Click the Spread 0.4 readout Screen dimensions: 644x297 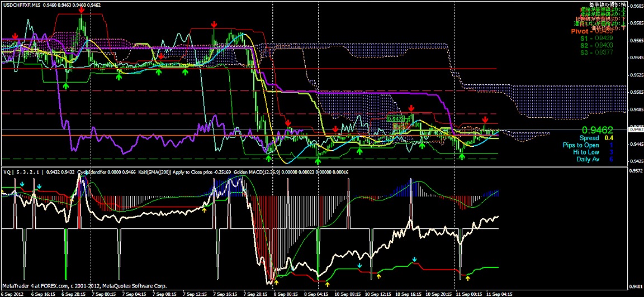pos(596,138)
